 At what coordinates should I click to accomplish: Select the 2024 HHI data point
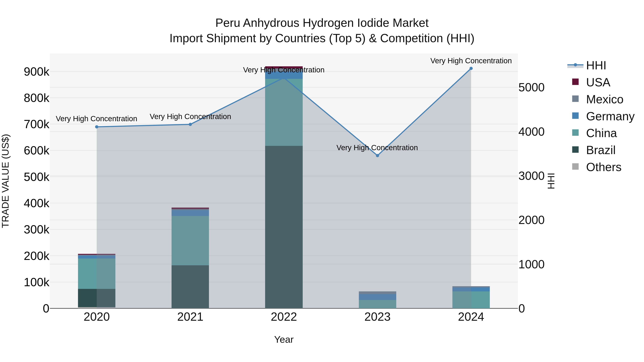471,68
